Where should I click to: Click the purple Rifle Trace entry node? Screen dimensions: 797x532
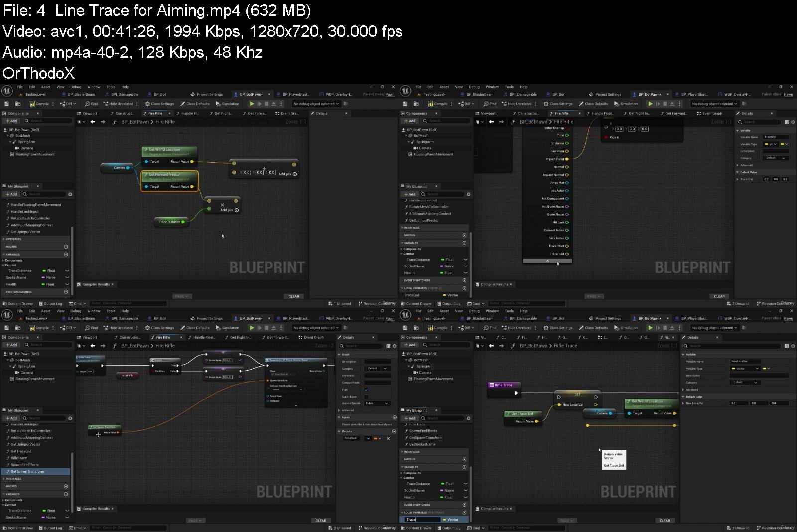coord(504,389)
